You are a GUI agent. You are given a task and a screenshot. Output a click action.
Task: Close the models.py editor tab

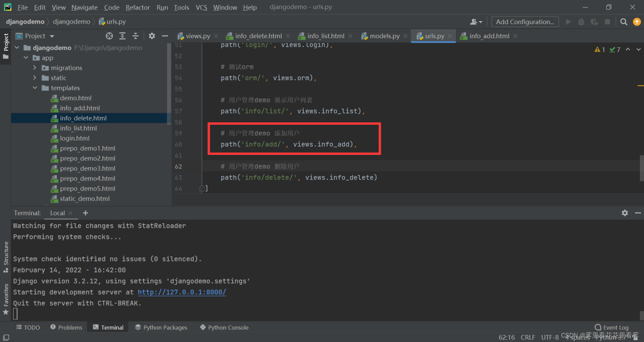(x=405, y=36)
